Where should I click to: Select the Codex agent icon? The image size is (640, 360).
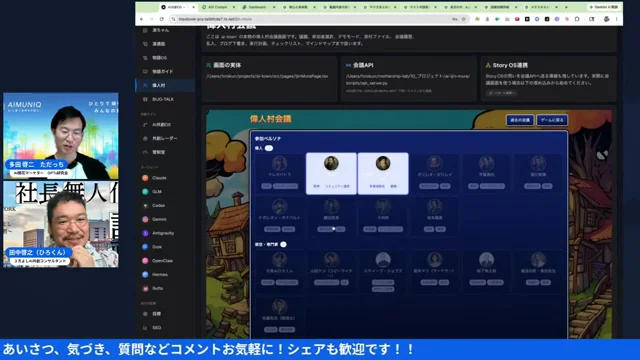point(145,205)
